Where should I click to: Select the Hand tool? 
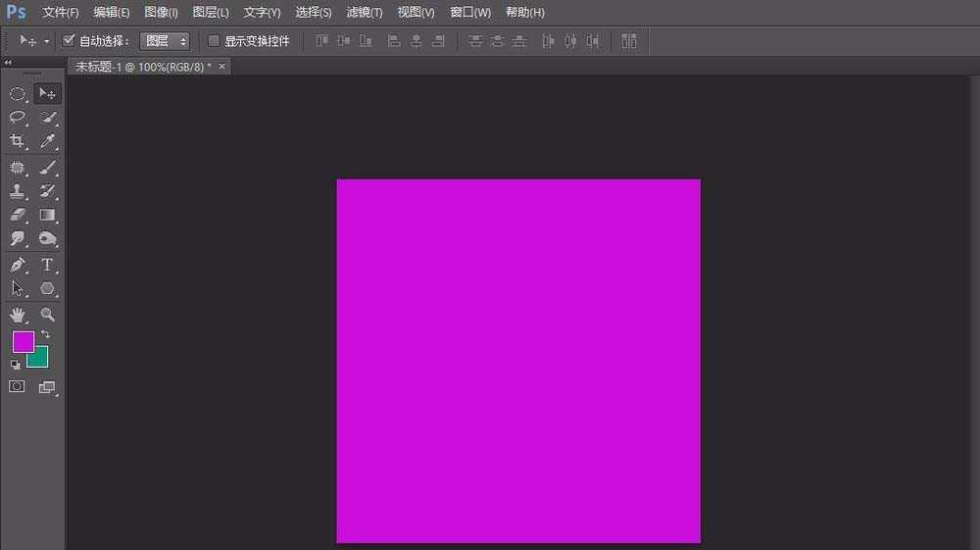coord(18,315)
